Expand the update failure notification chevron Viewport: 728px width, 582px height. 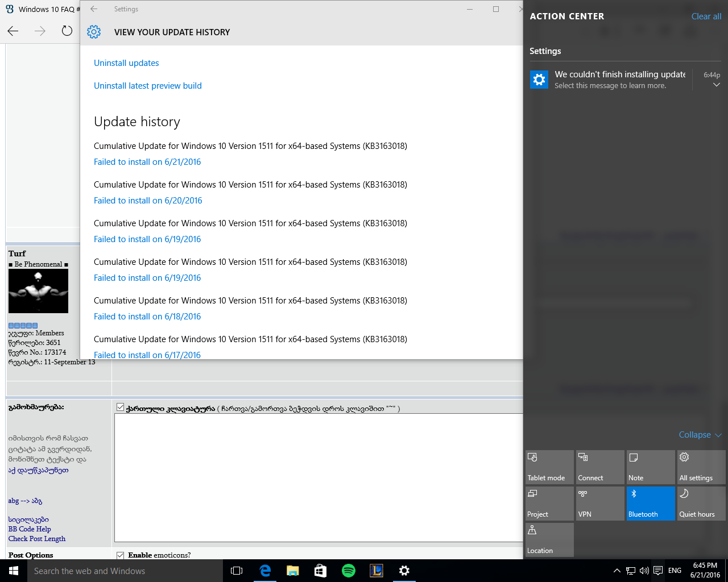pos(716,85)
